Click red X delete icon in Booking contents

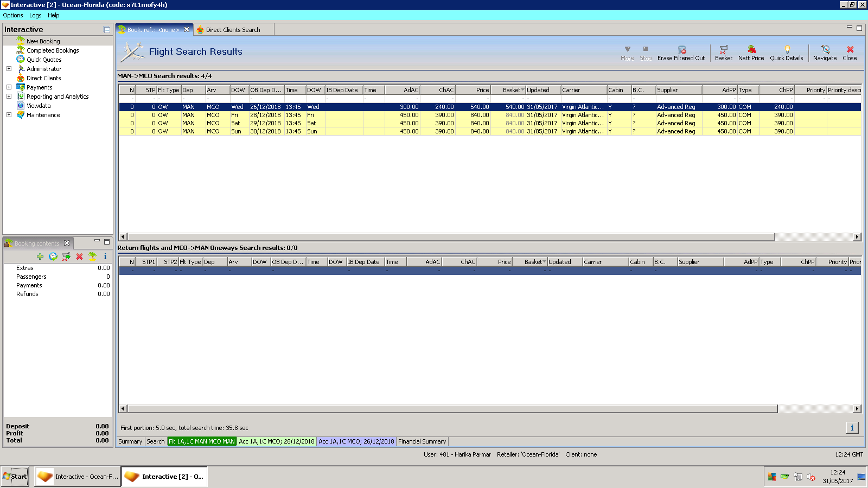79,256
